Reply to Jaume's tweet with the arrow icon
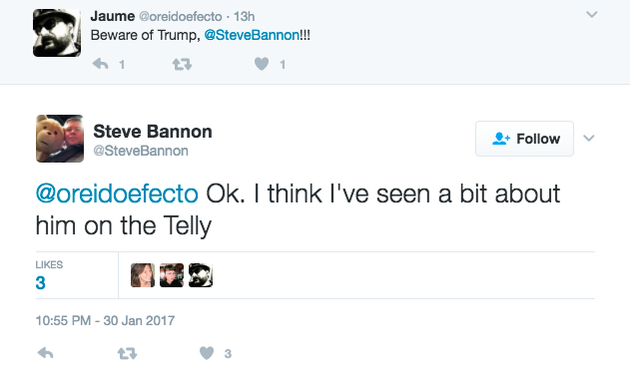 tap(100, 64)
